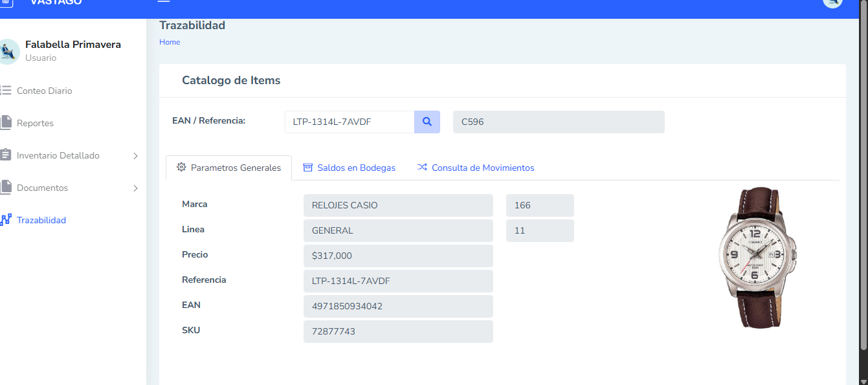The image size is (868, 385).
Task: Select the SKU field with 72877743
Action: tap(398, 331)
